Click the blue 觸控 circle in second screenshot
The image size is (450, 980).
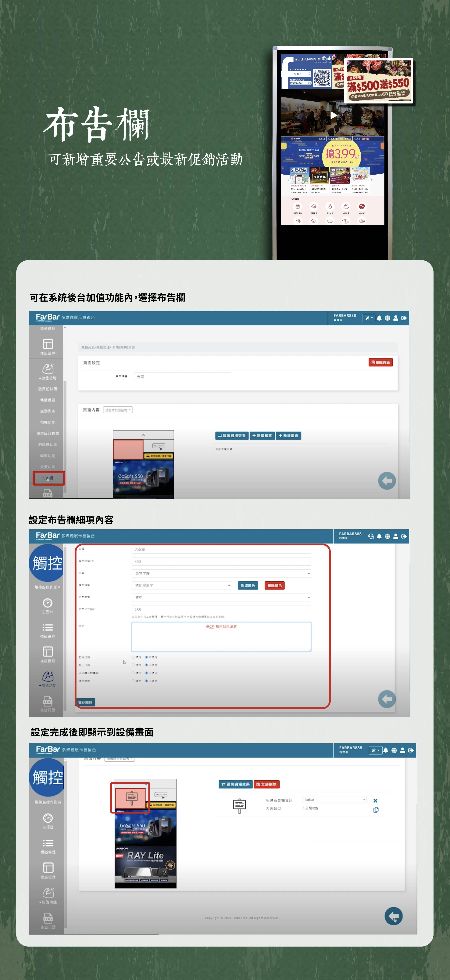[x=46, y=563]
